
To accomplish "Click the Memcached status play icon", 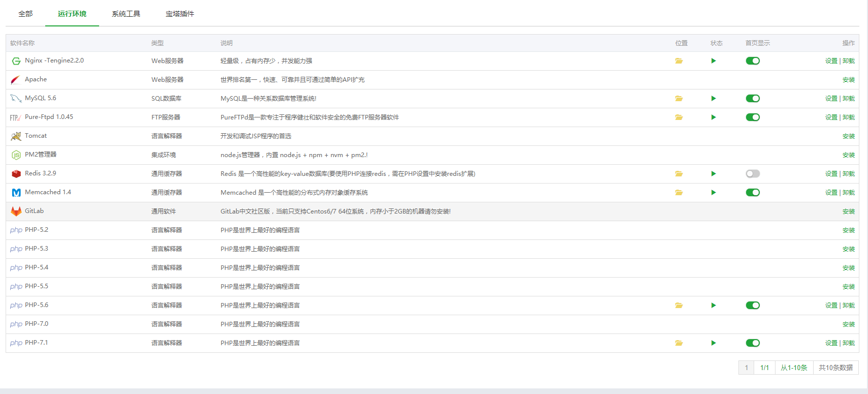I will 714,193.
